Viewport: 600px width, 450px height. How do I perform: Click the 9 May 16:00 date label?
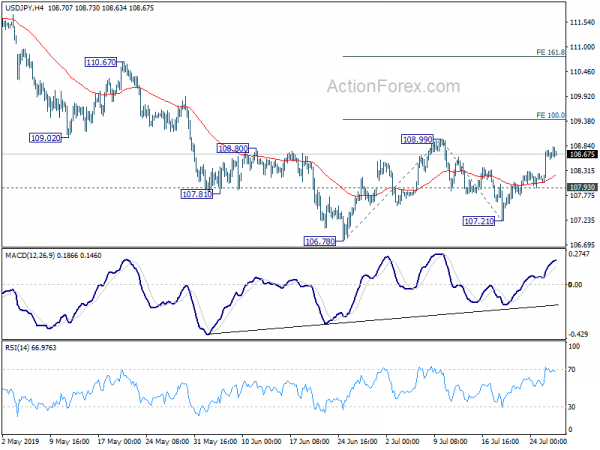(x=70, y=441)
